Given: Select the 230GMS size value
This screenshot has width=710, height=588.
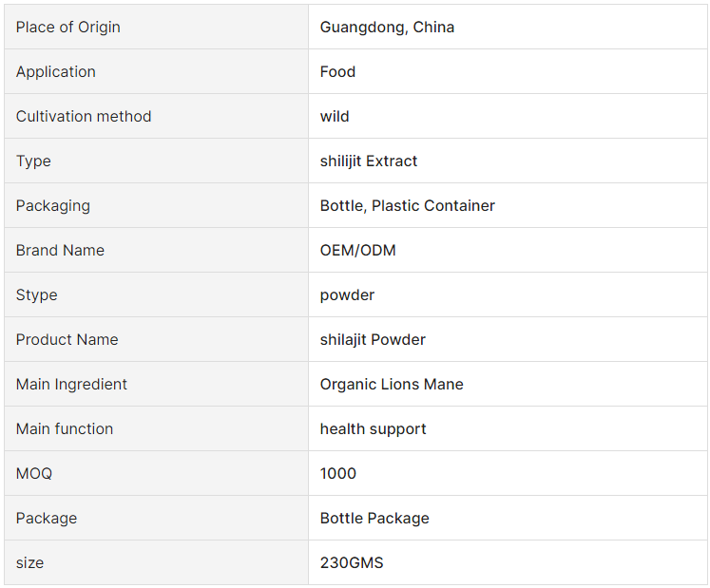Looking at the screenshot, I should (x=352, y=562).
